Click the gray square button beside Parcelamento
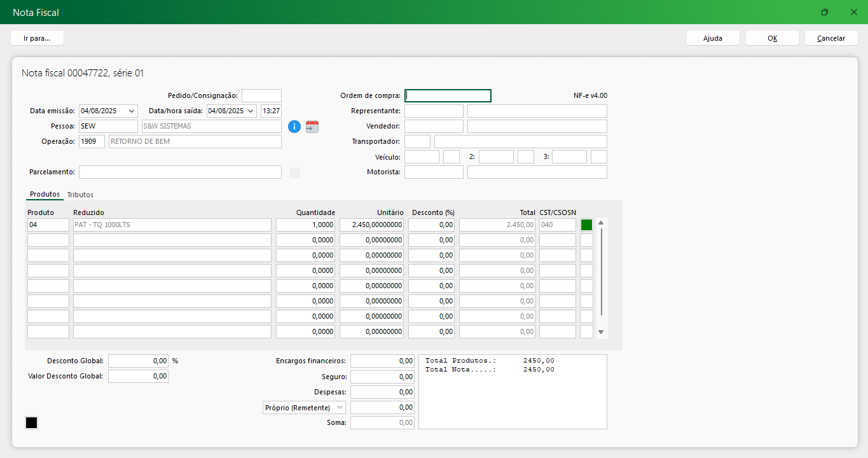 294,172
